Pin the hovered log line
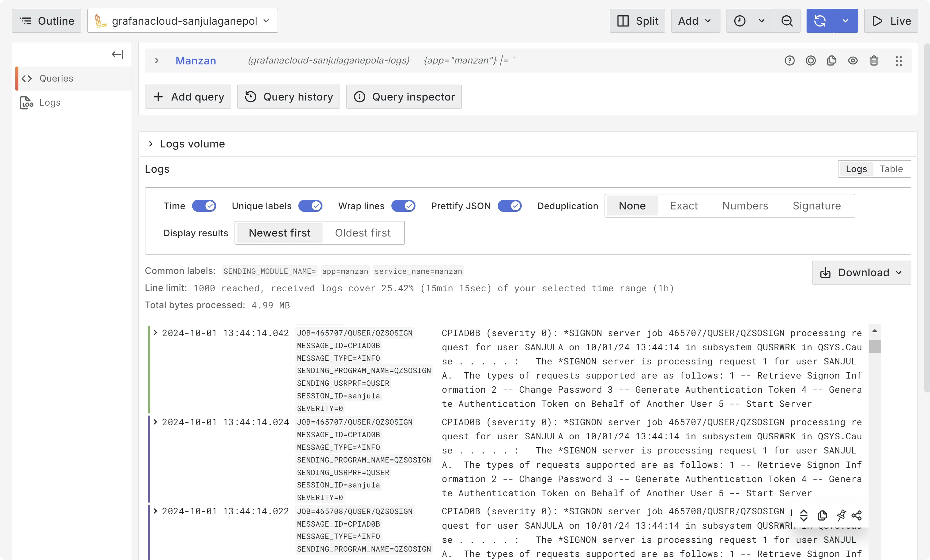930x560 pixels. [x=841, y=515]
